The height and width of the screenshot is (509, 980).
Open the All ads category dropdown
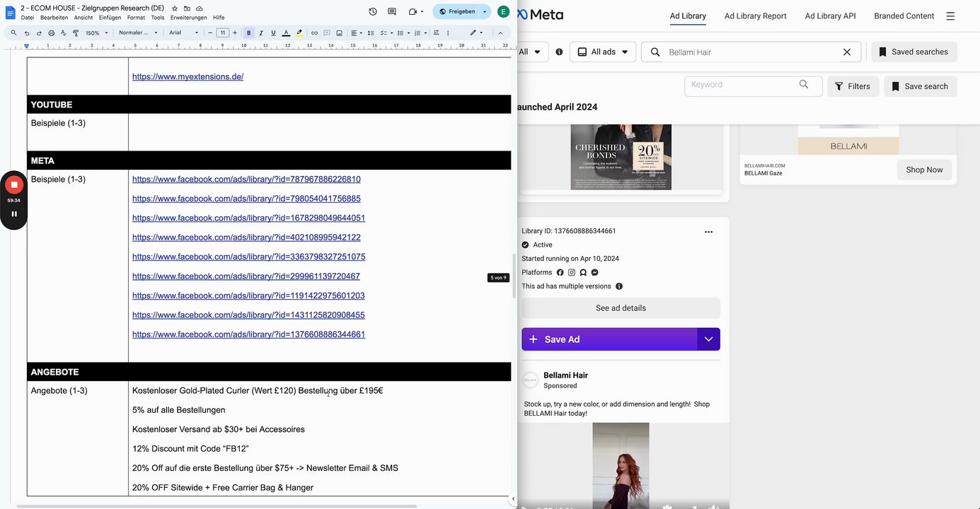[x=603, y=52]
